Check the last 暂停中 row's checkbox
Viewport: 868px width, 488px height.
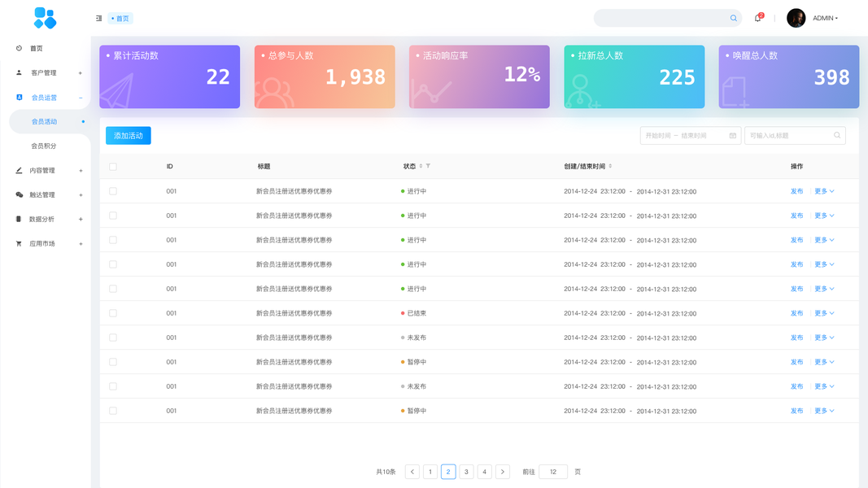[113, 411]
